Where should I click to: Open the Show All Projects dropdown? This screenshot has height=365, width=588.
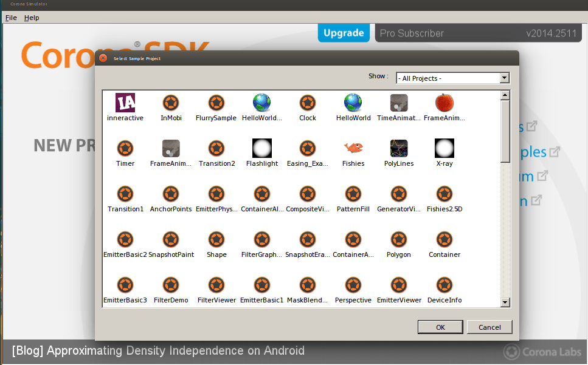[x=453, y=78]
